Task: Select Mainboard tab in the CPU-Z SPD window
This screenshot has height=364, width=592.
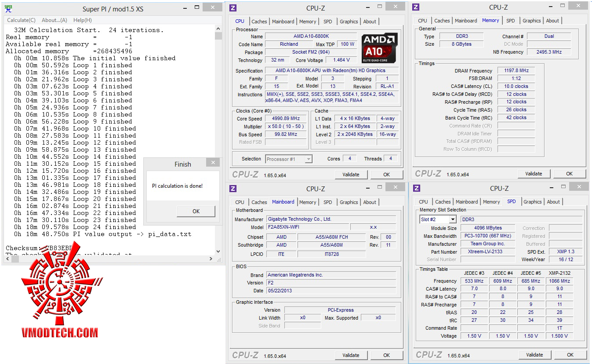Action: click(x=467, y=202)
